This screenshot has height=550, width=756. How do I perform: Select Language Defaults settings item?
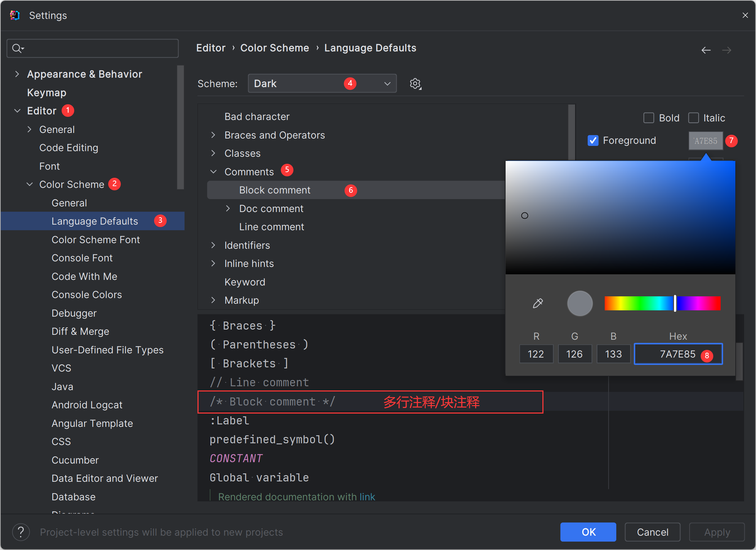pyautogui.click(x=95, y=220)
